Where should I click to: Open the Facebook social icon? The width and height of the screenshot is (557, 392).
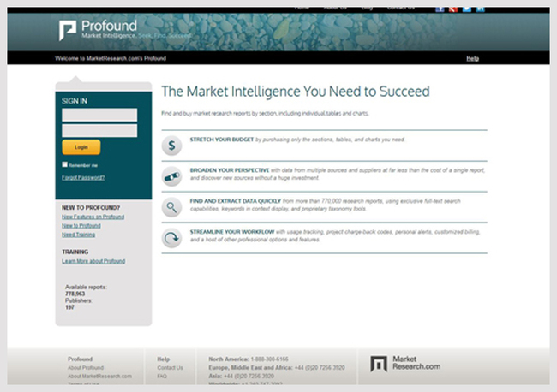coord(440,9)
